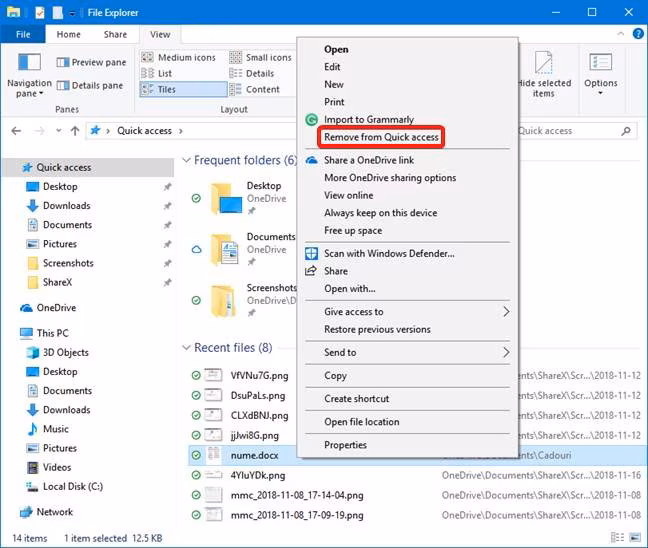Select Content layout option

click(x=255, y=89)
